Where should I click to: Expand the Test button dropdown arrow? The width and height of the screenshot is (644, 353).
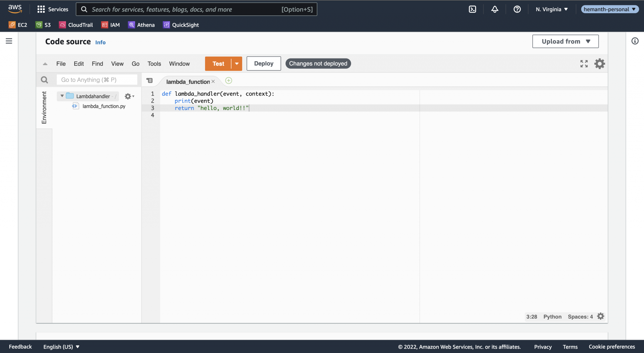236,63
